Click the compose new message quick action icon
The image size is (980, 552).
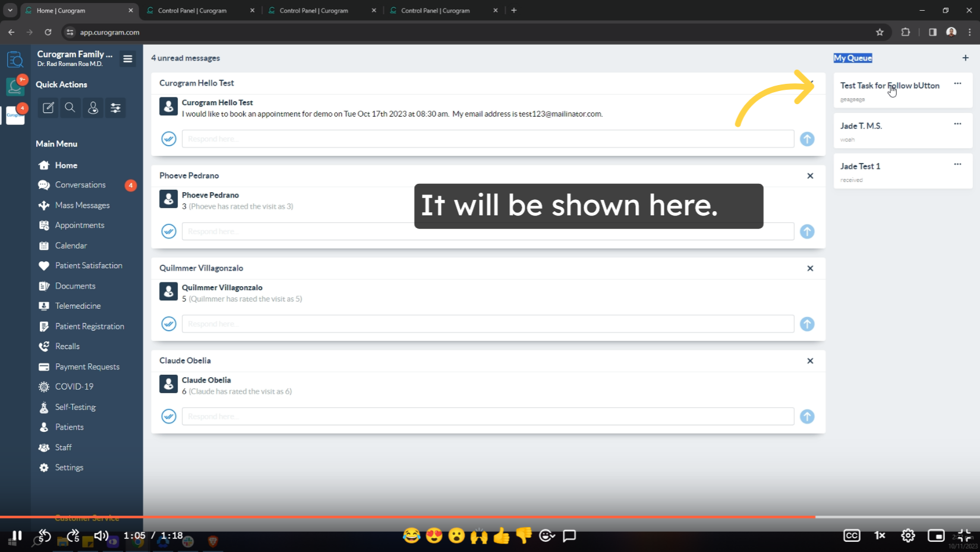(x=48, y=108)
